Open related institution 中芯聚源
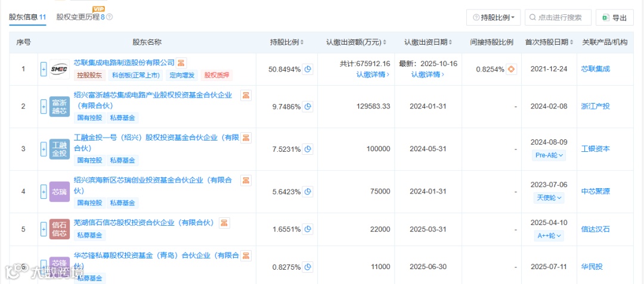The height and width of the screenshot is (284, 644). (596, 191)
